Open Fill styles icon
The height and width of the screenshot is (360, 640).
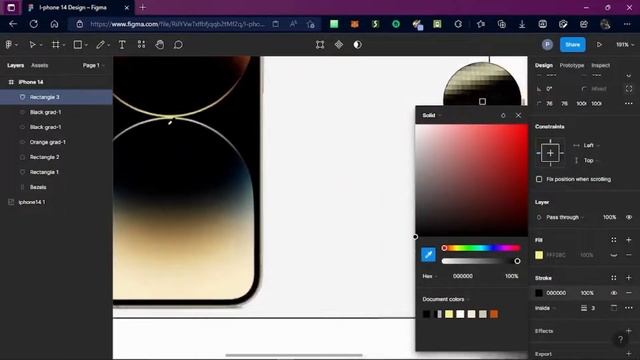pos(613,240)
